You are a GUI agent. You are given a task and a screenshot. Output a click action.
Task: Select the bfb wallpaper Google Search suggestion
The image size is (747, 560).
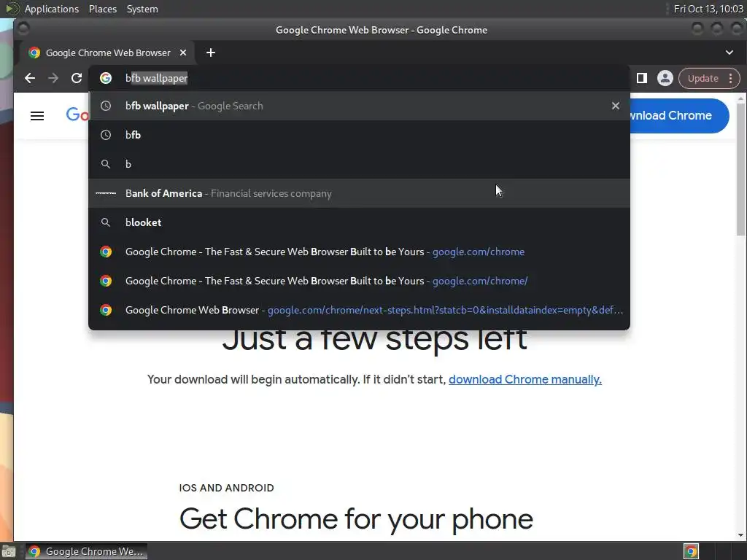(359, 106)
